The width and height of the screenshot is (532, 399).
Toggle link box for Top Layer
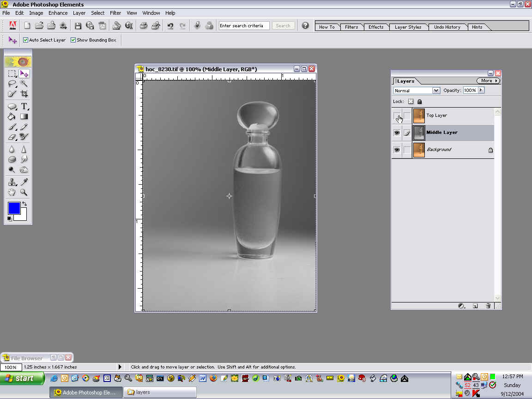pos(407,116)
